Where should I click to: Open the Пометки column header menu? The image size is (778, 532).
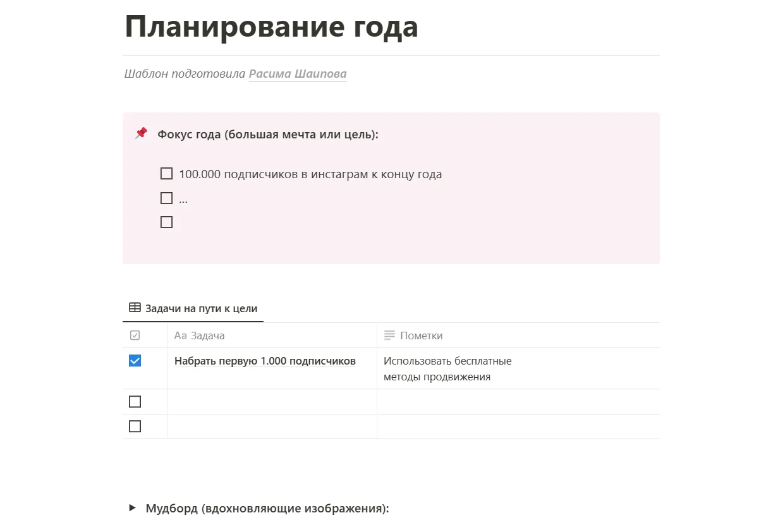pyautogui.click(x=422, y=336)
